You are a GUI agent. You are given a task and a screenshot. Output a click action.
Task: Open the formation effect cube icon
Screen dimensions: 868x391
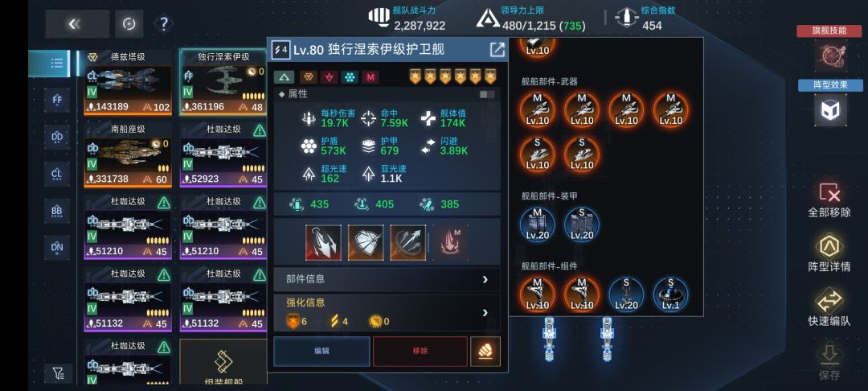coord(829,109)
